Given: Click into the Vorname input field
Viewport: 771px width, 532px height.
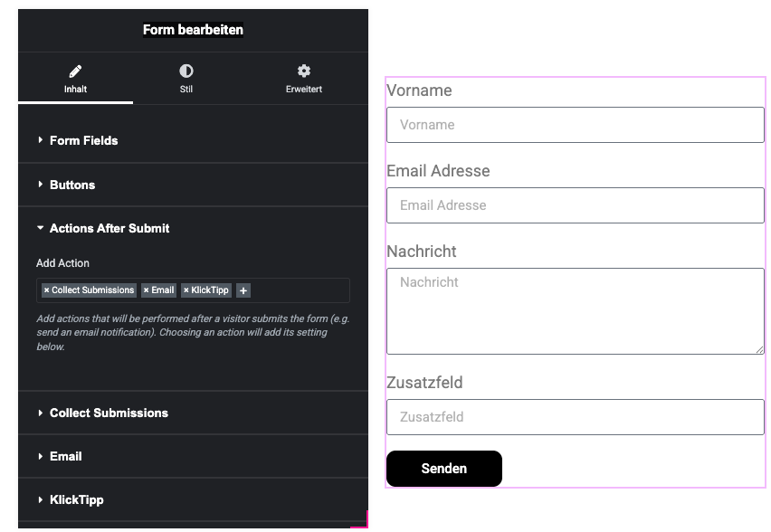Looking at the screenshot, I should pos(575,125).
